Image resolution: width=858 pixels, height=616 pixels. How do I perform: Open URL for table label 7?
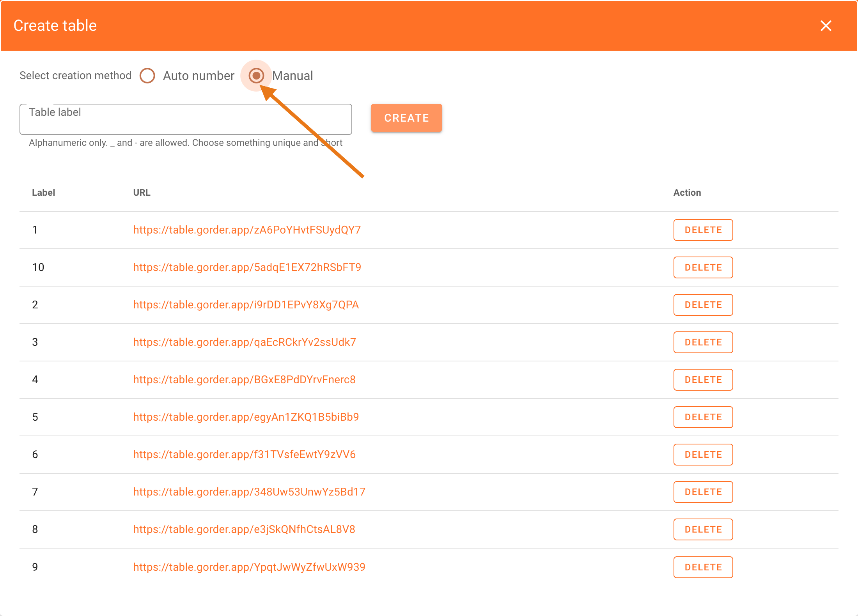[249, 492]
